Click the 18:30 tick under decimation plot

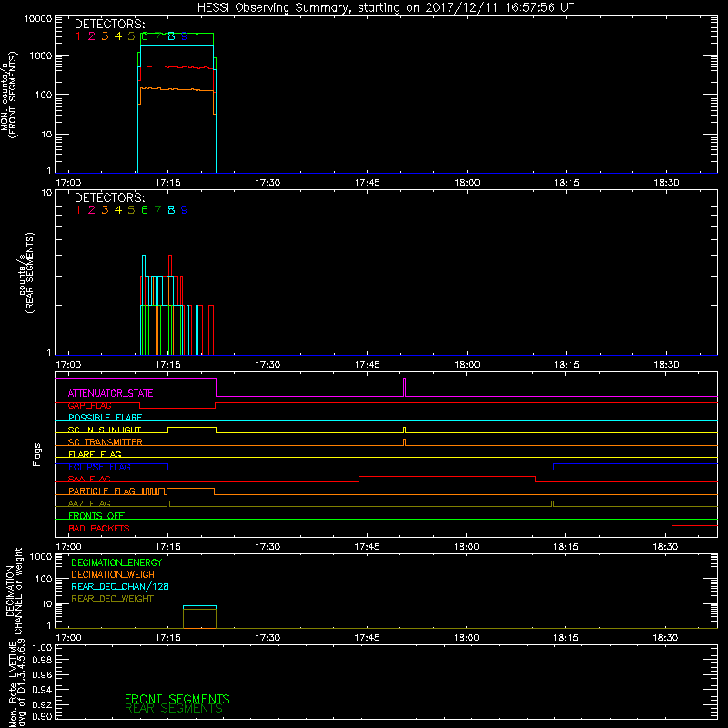pos(665,638)
